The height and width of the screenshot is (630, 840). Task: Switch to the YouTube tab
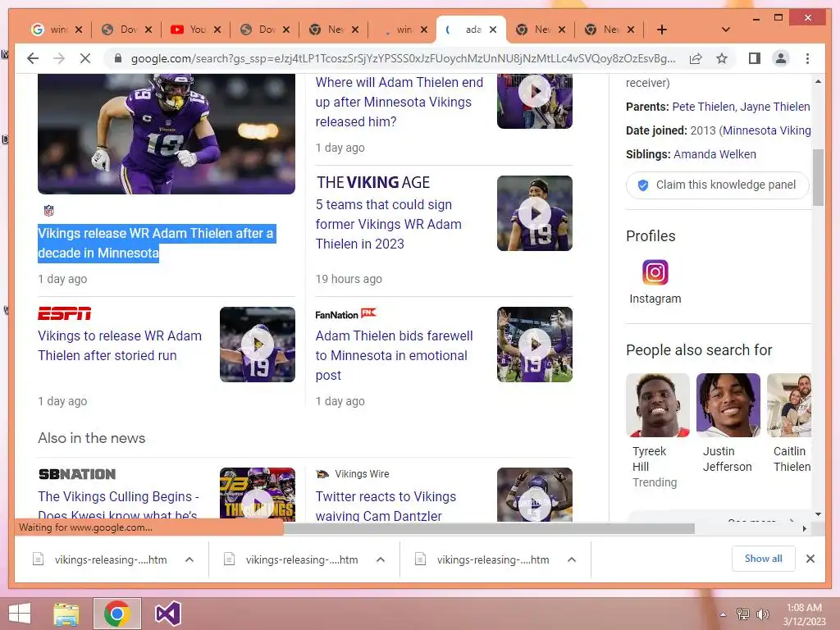tap(189, 30)
